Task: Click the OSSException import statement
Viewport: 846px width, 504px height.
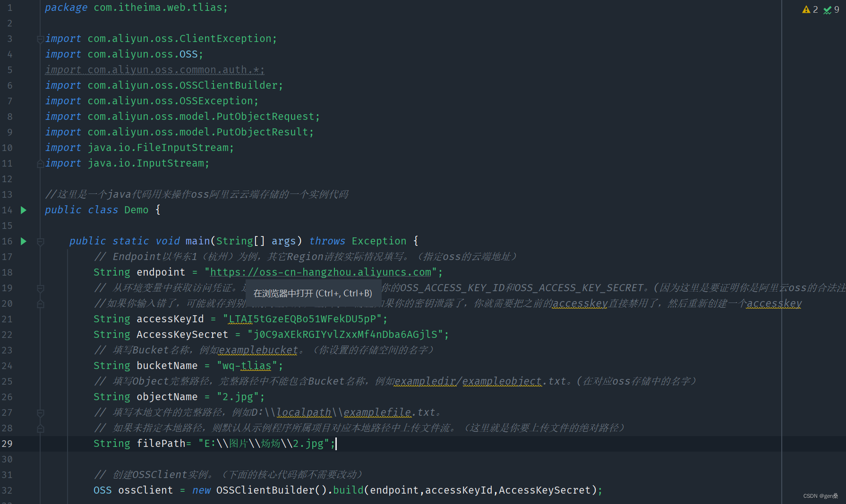Action: click(x=152, y=101)
